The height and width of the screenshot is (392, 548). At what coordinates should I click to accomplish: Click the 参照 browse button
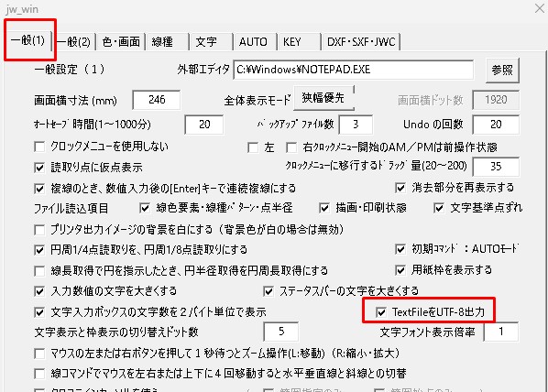click(502, 71)
